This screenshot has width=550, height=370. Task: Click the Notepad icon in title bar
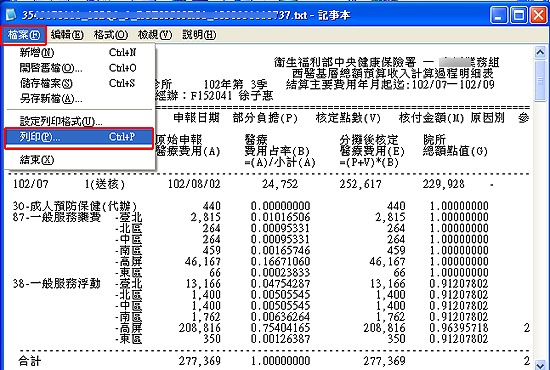(11, 14)
